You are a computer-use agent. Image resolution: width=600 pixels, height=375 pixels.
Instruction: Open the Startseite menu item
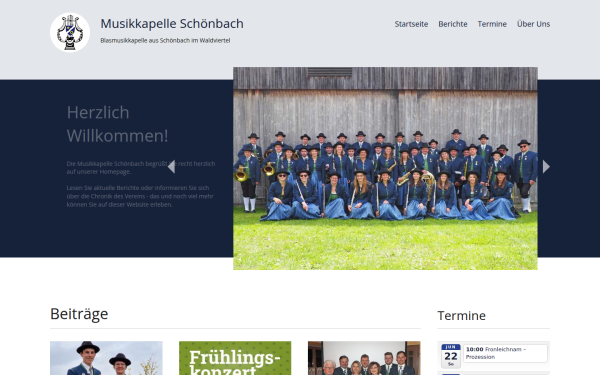pos(411,24)
